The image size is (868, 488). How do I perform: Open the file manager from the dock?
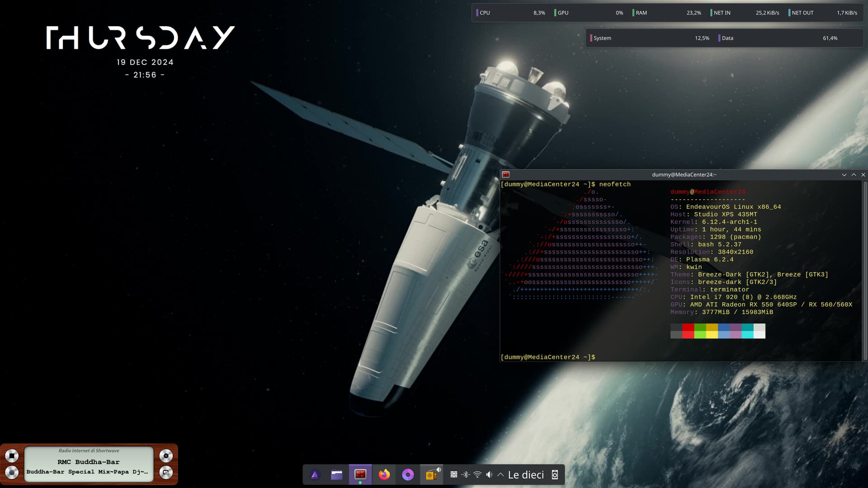click(x=336, y=475)
